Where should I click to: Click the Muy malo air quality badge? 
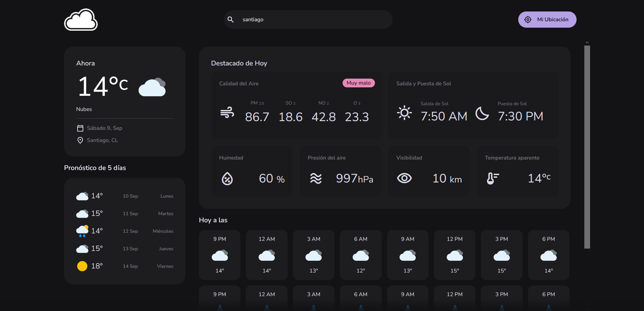pyautogui.click(x=358, y=83)
